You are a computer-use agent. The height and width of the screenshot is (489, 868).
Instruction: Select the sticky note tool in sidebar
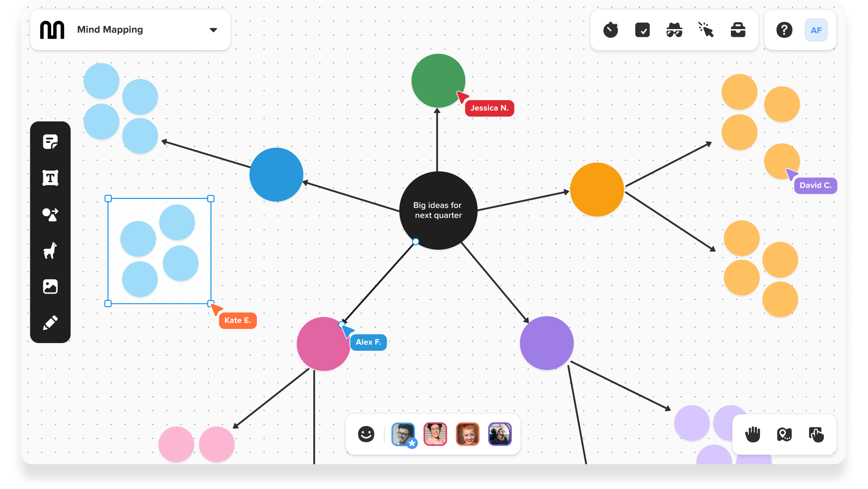[49, 141]
